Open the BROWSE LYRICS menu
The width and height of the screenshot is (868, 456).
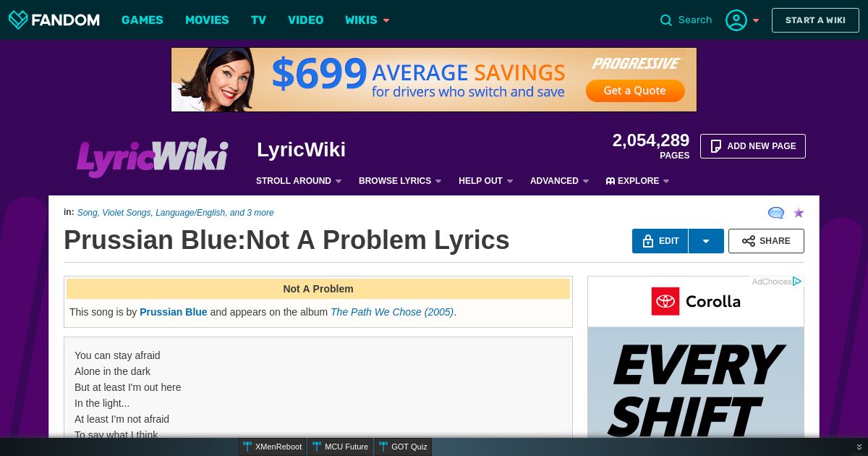click(400, 181)
